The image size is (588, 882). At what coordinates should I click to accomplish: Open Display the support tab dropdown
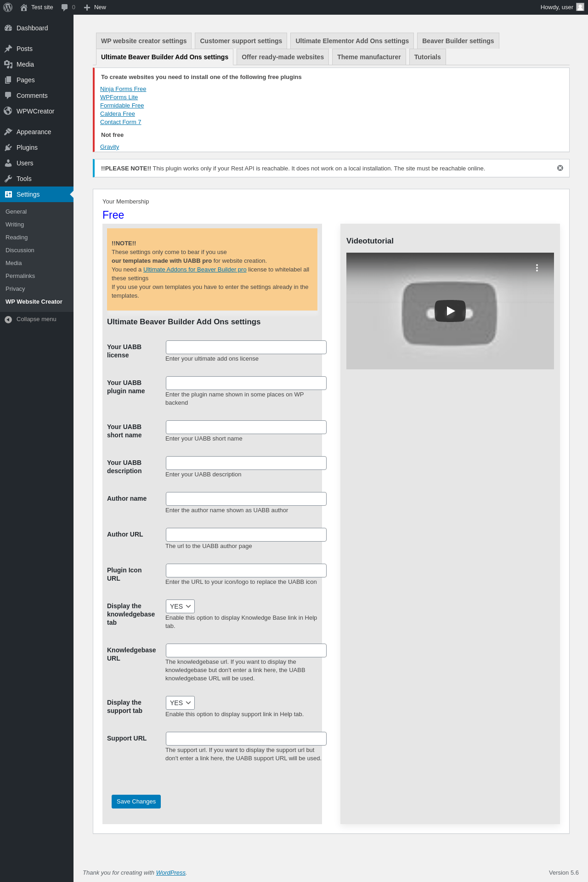[x=180, y=703]
